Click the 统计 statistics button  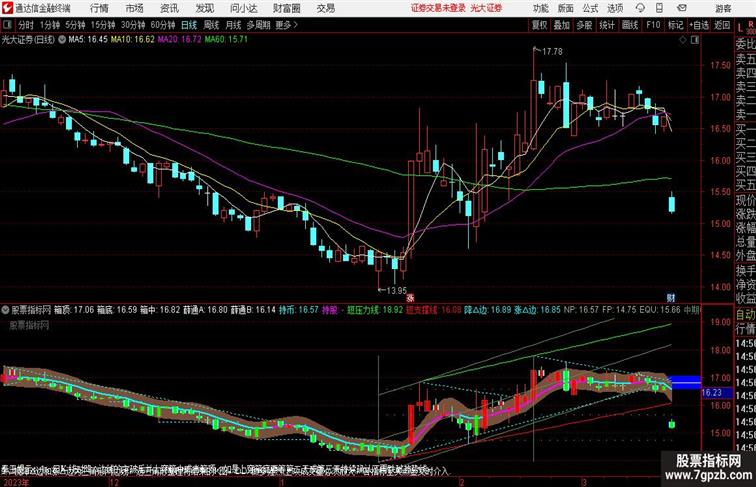(x=607, y=25)
